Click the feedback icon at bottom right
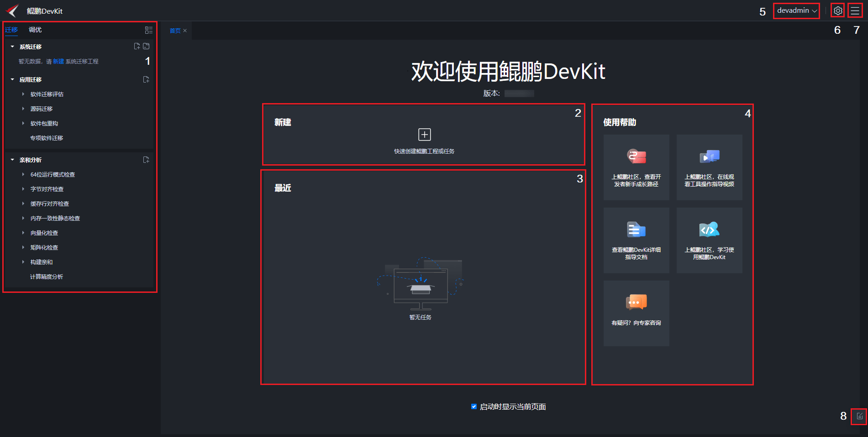 coord(859,416)
